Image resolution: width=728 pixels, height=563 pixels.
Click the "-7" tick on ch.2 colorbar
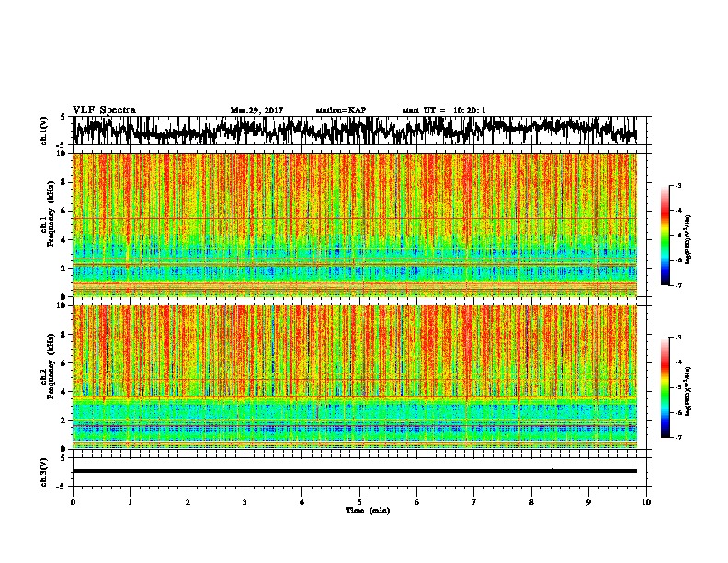[x=677, y=438]
